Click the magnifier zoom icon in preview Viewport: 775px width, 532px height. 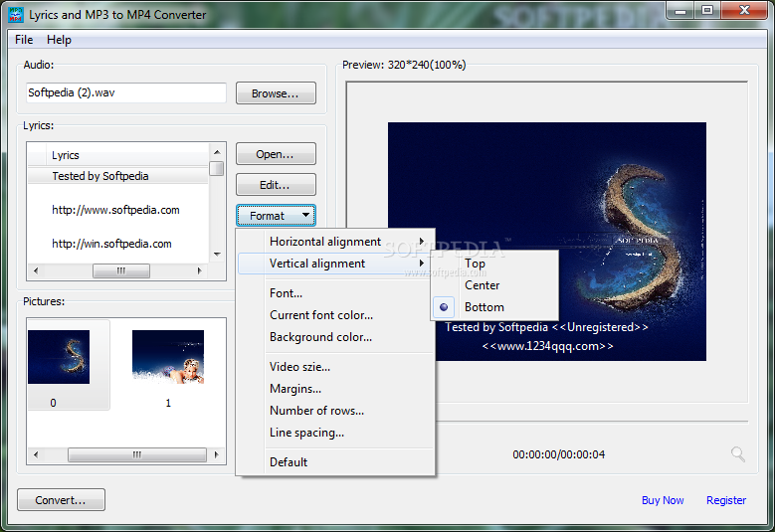point(737,454)
